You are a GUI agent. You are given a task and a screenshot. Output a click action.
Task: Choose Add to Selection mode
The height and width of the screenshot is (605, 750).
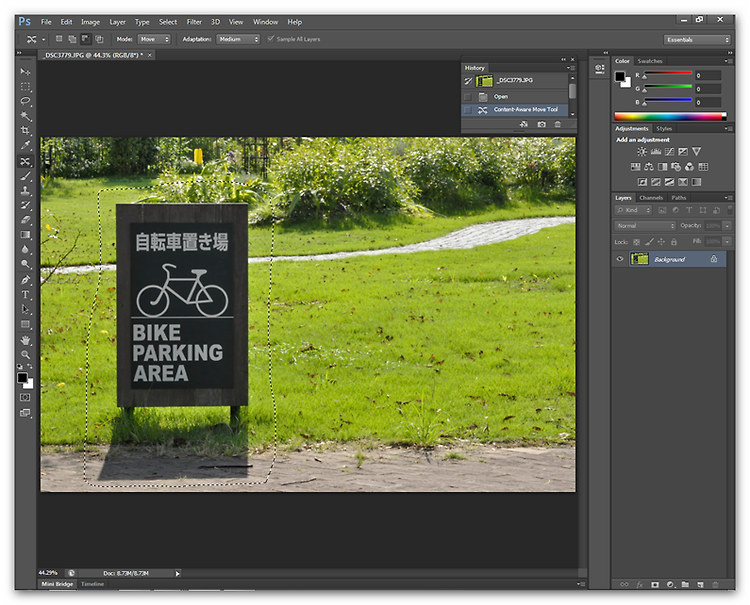(72, 39)
